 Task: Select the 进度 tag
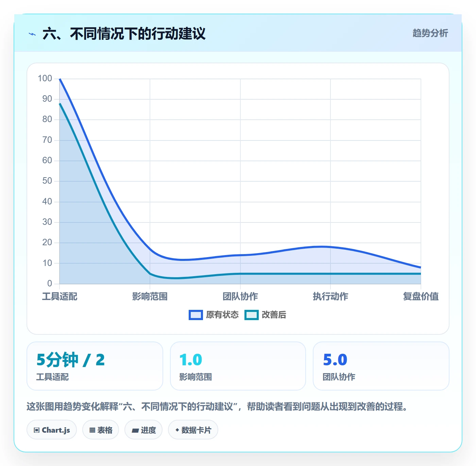coord(143,430)
